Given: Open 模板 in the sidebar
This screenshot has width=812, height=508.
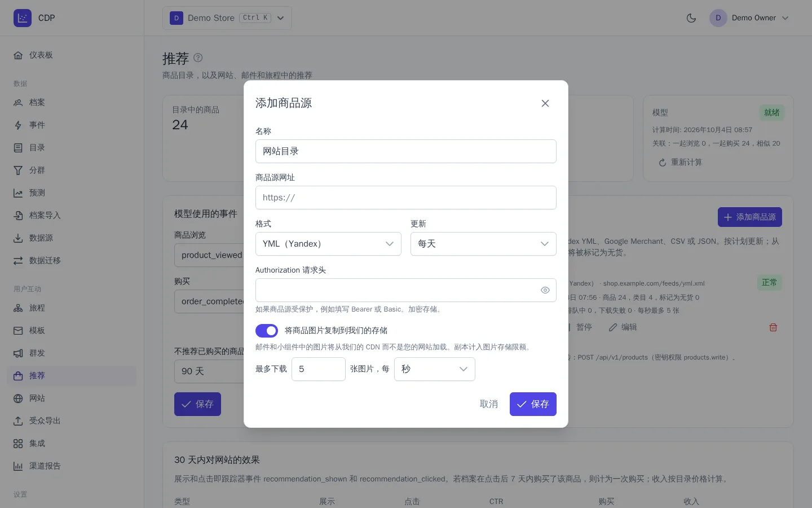Looking at the screenshot, I should [x=72, y=331].
